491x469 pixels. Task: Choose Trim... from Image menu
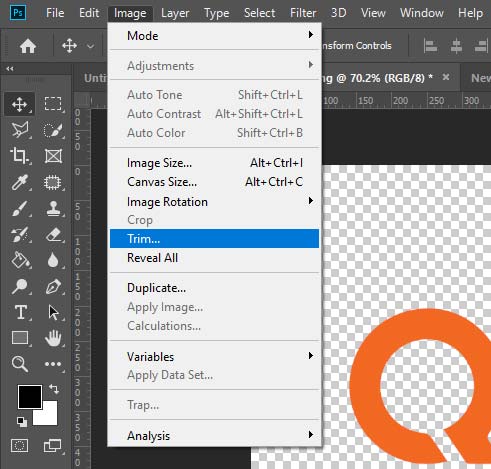tap(214, 239)
